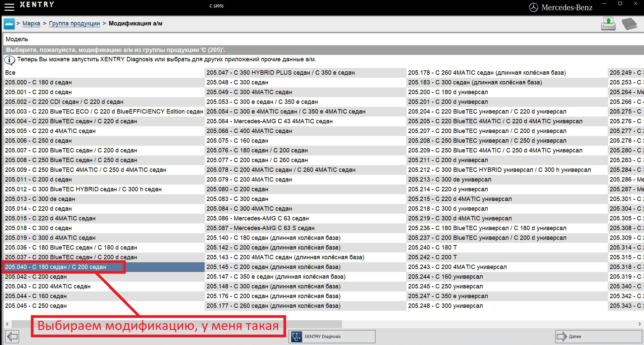
Task: Select 205.012 - C 300 BlueTEC HYBRID седан
Action: (104, 189)
